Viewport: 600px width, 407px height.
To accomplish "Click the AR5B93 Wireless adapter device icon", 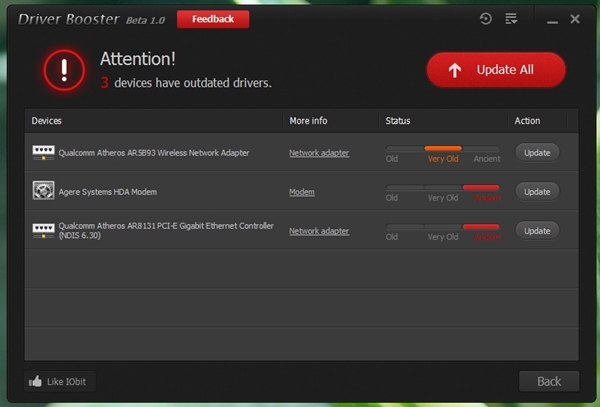I will click(43, 153).
